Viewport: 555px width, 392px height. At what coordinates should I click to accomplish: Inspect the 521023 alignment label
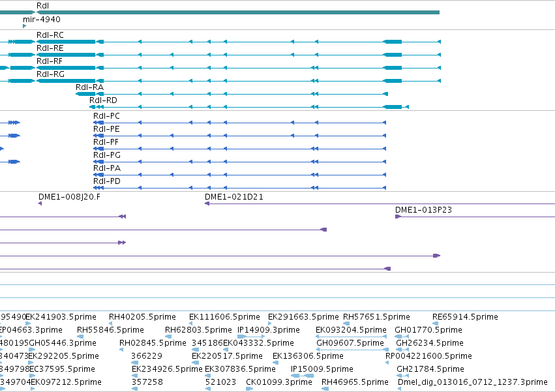click(x=220, y=382)
